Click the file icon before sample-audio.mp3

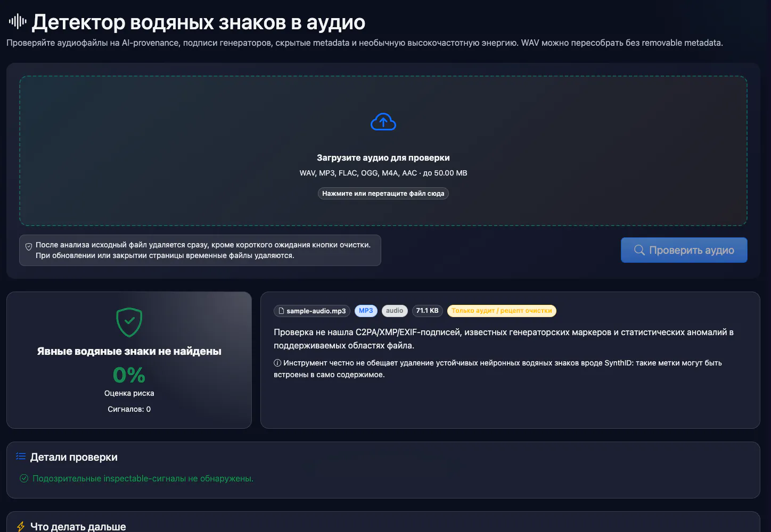tap(281, 311)
